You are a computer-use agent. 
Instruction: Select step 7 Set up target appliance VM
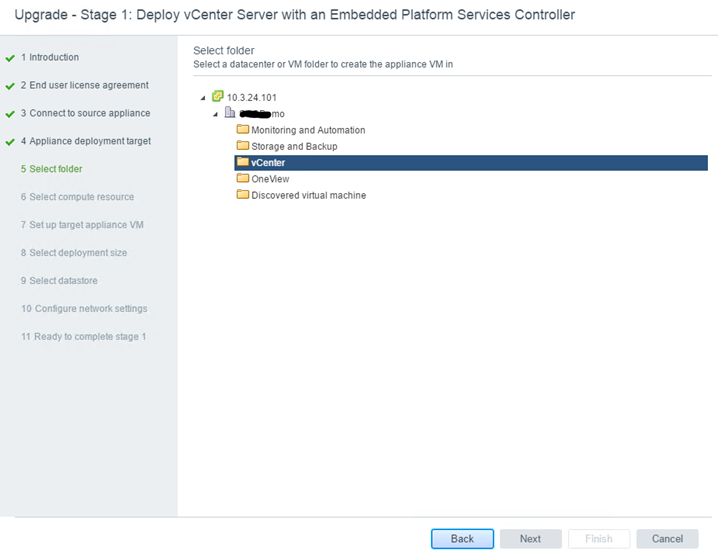point(82,225)
